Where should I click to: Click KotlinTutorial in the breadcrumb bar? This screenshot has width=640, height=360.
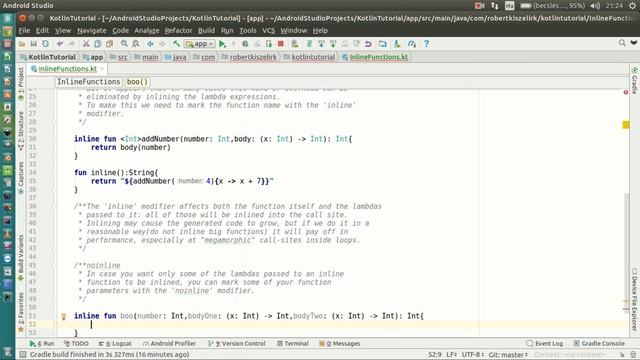(48, 57)
